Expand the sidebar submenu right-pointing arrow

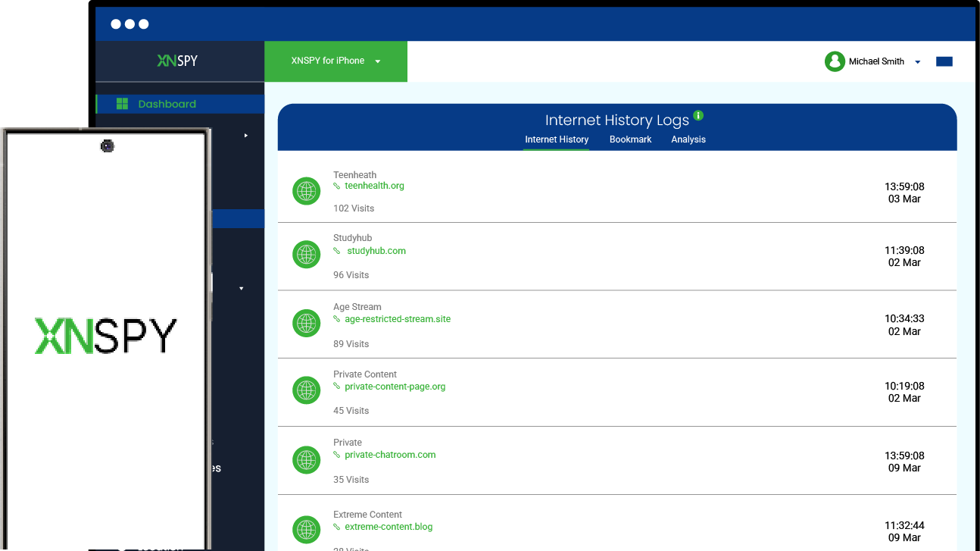point(245,136)
